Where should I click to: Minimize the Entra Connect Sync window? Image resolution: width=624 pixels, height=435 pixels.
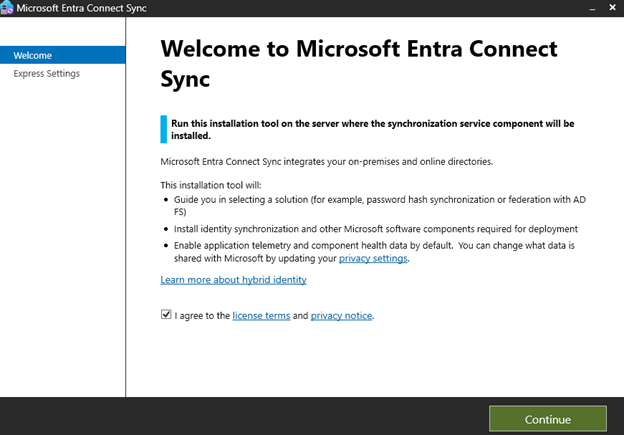pyautogui.click(x=592, y=8)
